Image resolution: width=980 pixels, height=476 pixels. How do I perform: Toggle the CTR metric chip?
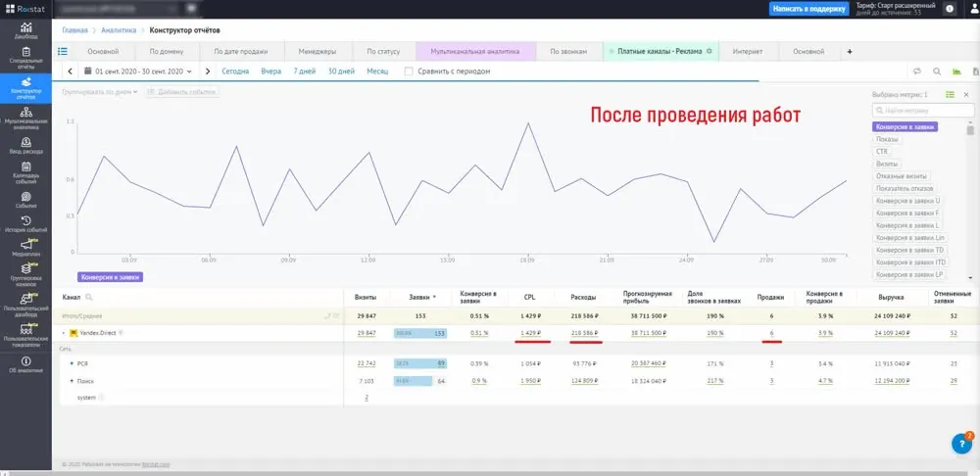(x=881, y=152)
